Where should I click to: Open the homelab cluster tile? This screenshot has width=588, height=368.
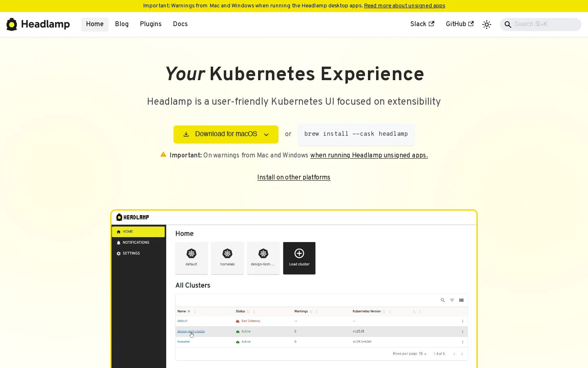click(x=227, y=258)
